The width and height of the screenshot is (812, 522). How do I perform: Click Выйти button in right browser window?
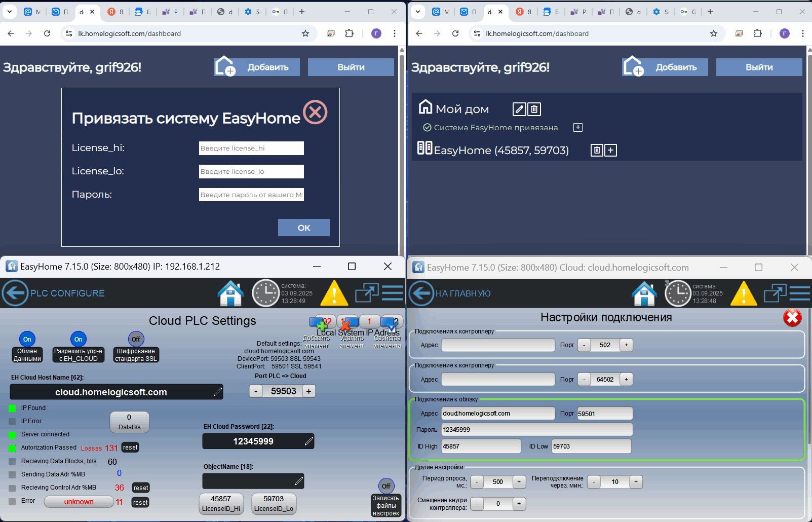click(759, 67)
